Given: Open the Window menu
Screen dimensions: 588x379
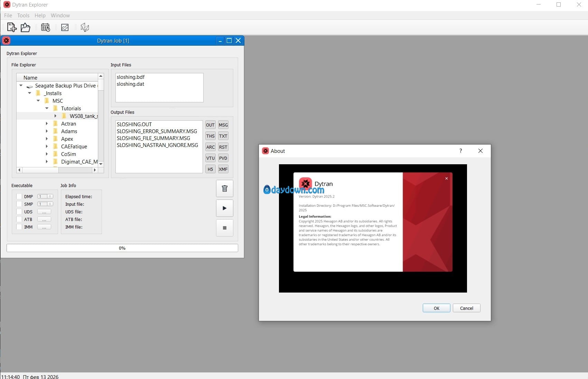Looking at the screenshot, I should point(60,16).
